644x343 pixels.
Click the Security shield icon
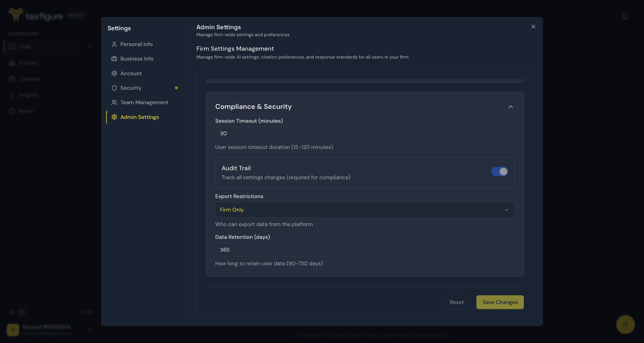coord(114,88)
